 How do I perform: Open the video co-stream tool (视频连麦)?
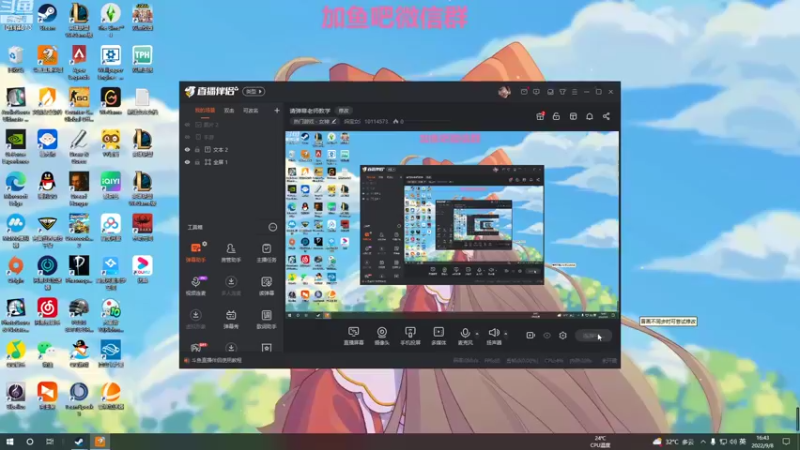coord(196,286)
